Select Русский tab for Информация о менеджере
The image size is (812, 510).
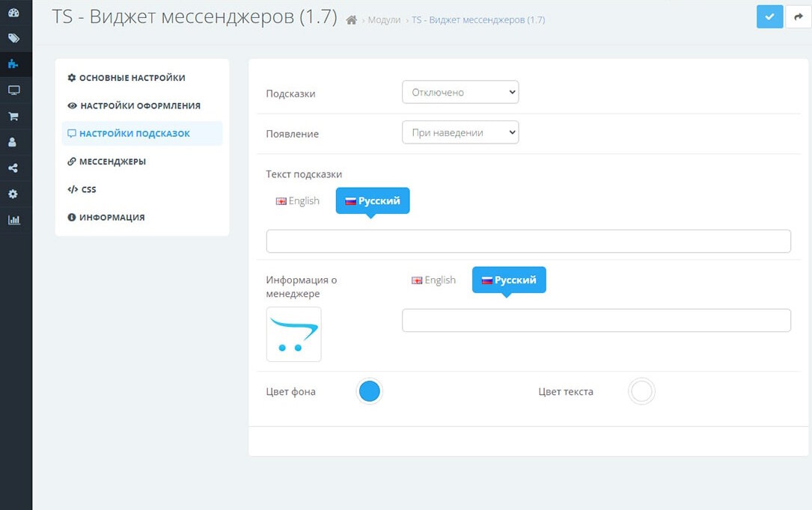(509, 280)
